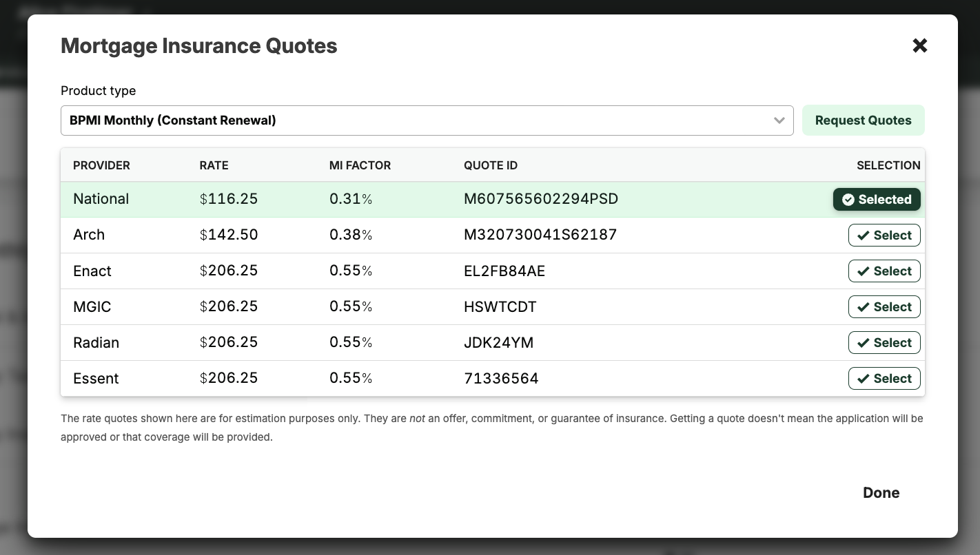Click the RATE column header
The image size is (980, 555).
coord(214,165)
